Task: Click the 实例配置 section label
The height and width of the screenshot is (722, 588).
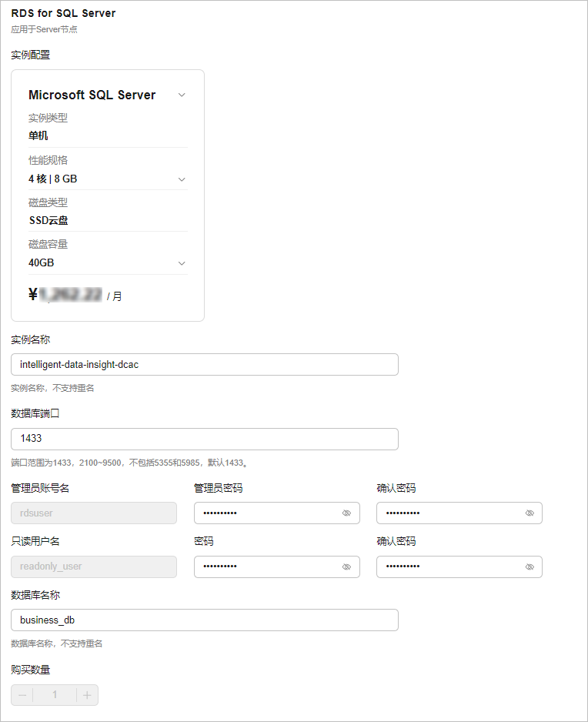Action: pyautogui.click(x=30, y=55)
